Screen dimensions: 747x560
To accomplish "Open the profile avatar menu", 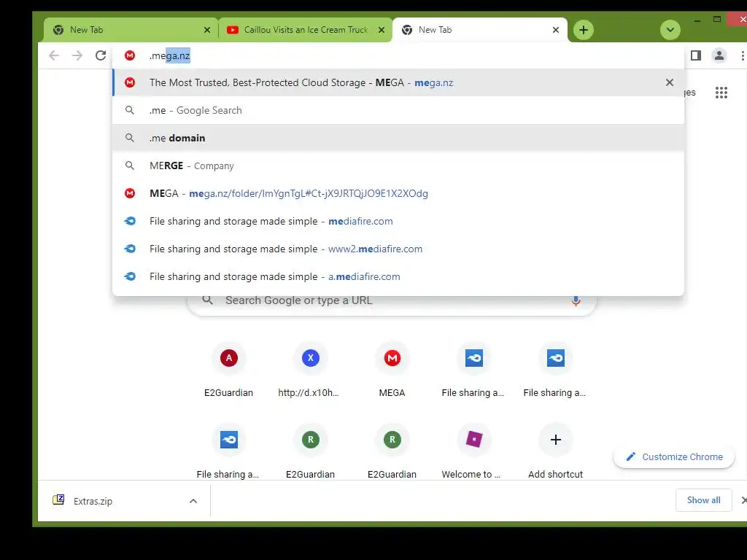I will [x=719, y=55].
